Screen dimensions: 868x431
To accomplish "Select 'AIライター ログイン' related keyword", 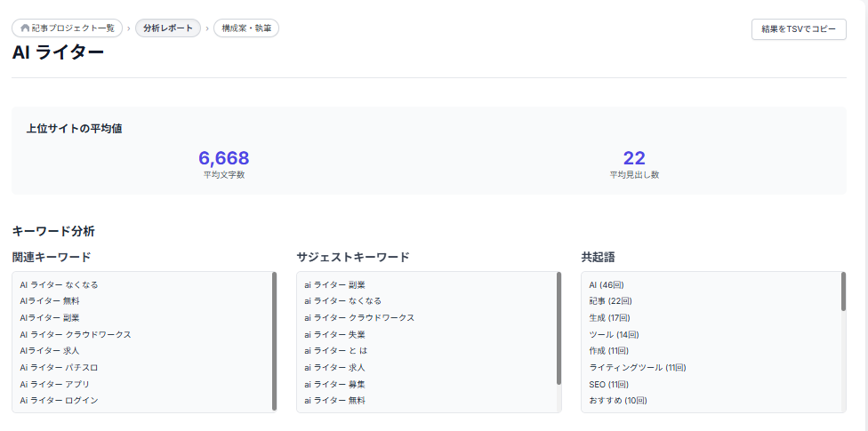I will [61, 401].
